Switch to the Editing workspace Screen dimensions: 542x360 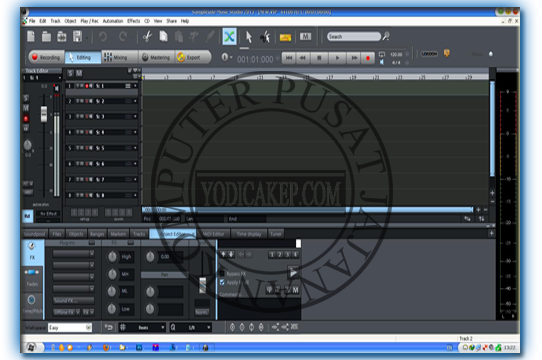coord(83,57)
